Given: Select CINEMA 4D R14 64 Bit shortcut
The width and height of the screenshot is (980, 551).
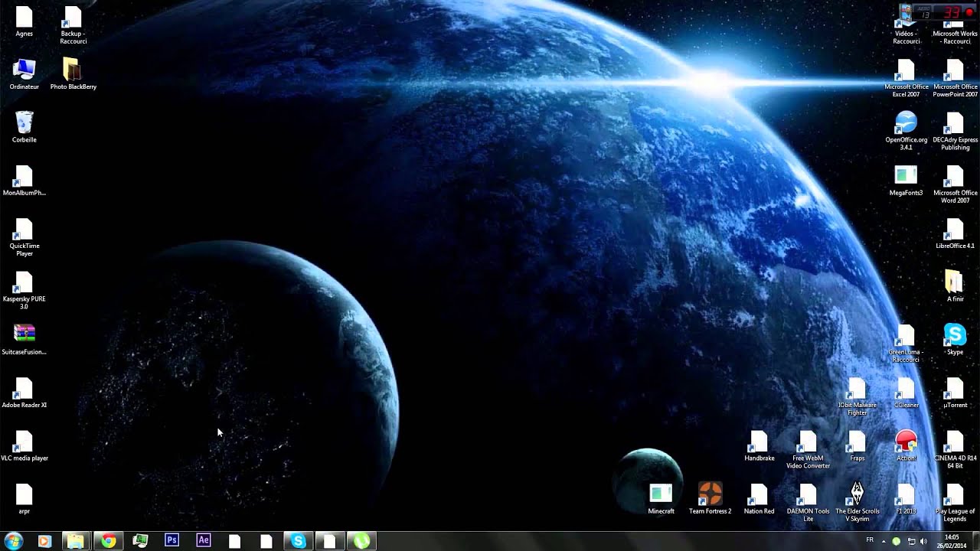Looking at the screenshot, I should click(x=955, y=450).
